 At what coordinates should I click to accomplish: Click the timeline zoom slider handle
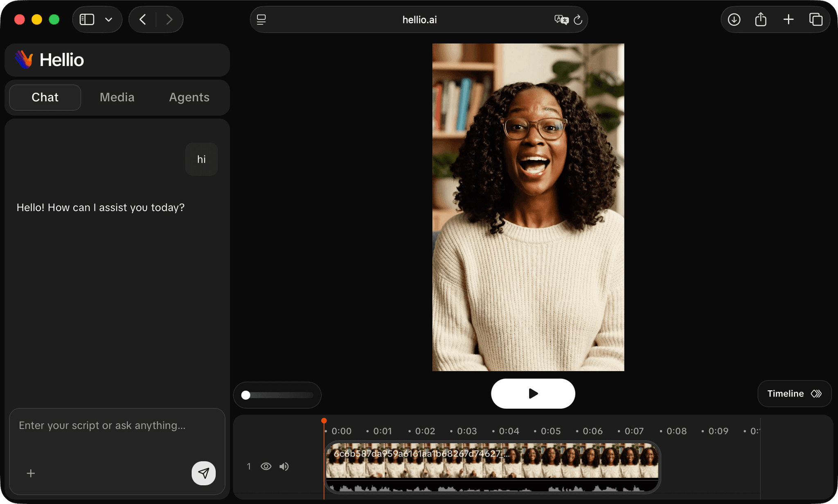[246, 395]
